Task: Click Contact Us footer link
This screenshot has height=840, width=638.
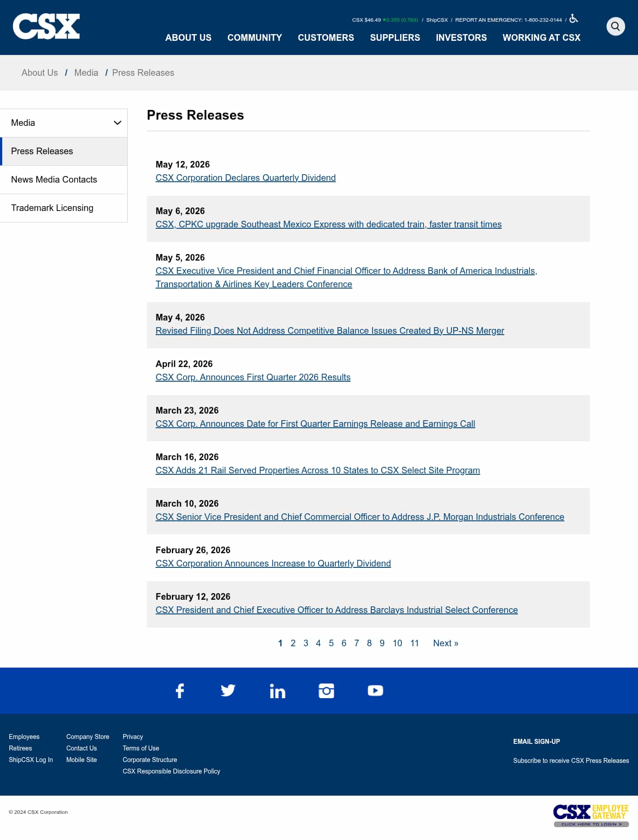Action: pos(82,748)
